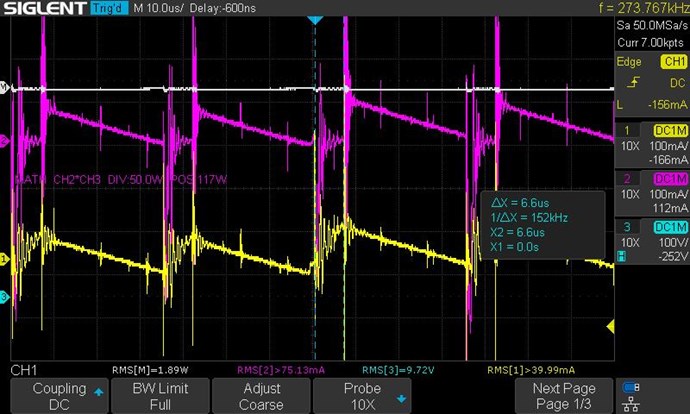Click channel 3 offset -252V

[x=672, y=256]
